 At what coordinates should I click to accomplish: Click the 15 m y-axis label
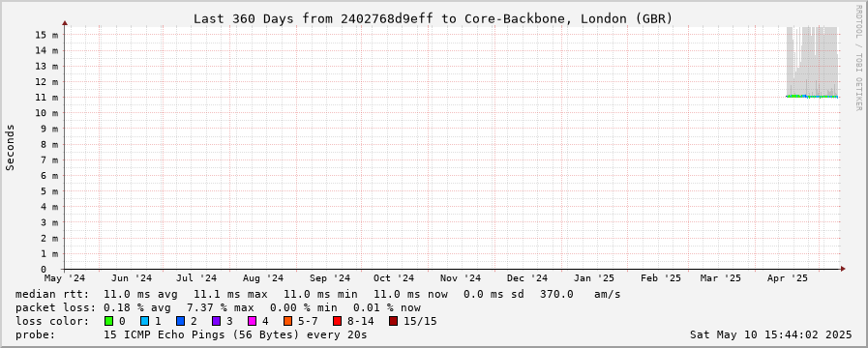click(x=47, y=35)
